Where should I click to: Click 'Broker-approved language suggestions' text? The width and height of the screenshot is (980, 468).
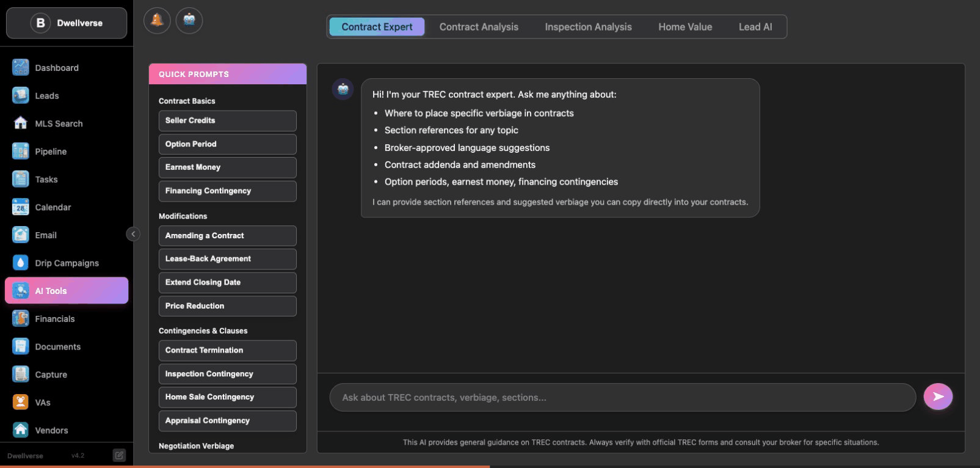click(x=467, y=148)
